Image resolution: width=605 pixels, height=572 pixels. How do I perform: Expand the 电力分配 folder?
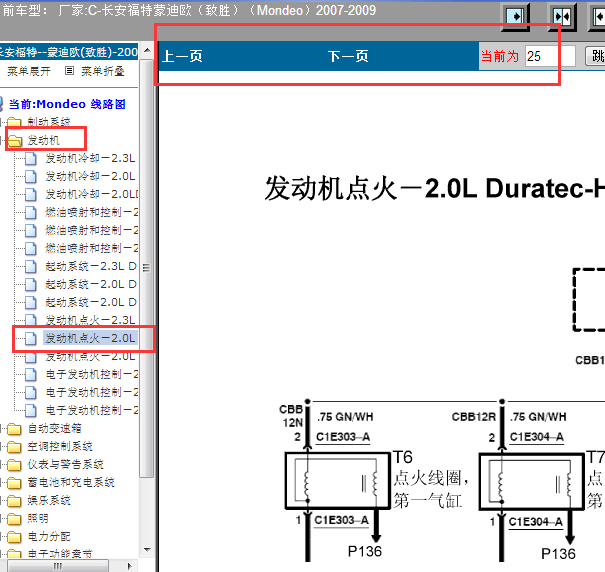(x=49, y=536)
